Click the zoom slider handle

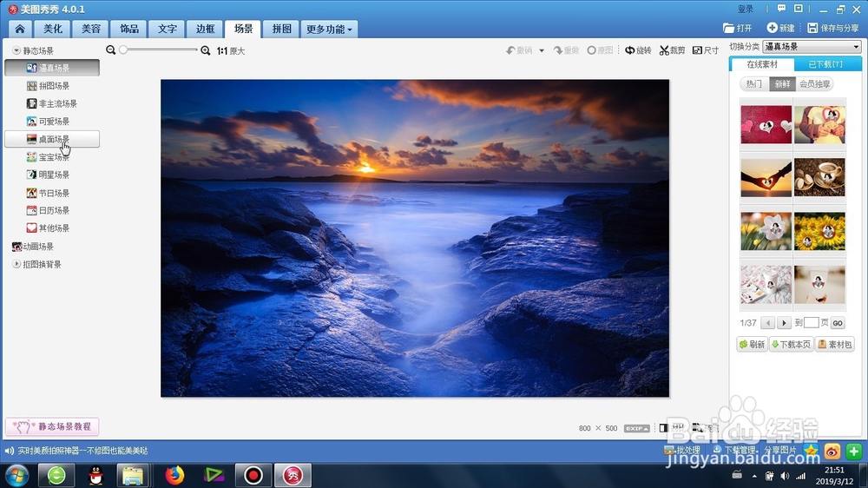coord(123,49)
